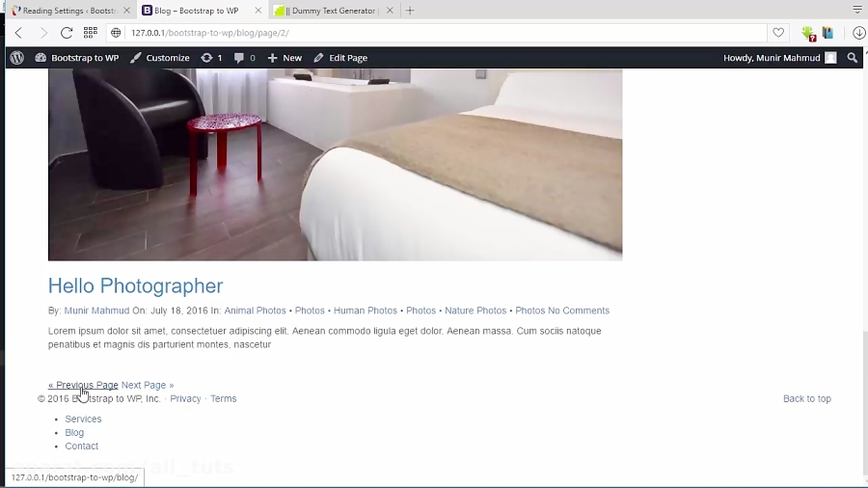Open the browser downloads arrow icon
Viewport: 868px width, 488px height.
[x=858, y=33]
